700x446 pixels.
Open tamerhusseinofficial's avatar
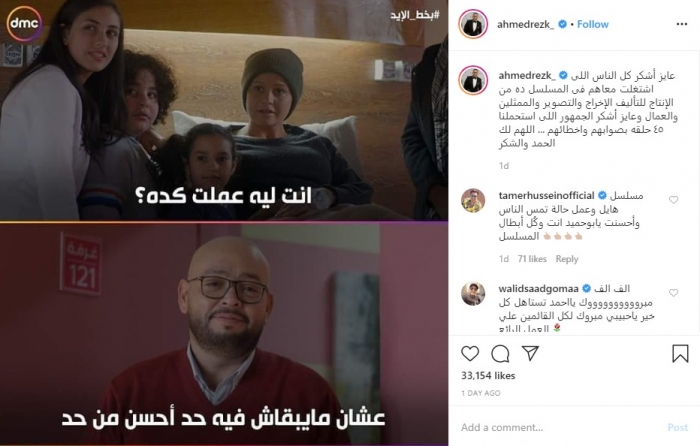pos(473,200)
